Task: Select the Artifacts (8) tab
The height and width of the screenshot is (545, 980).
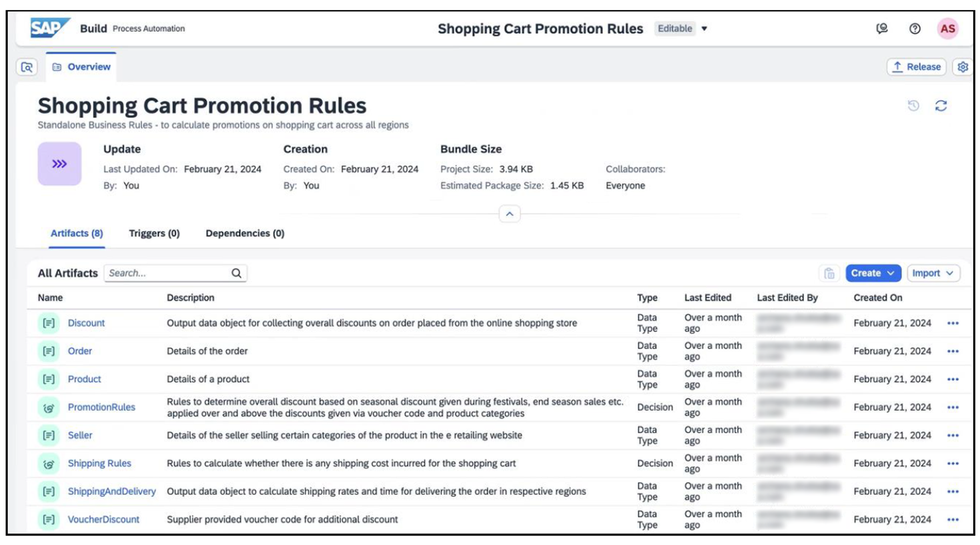Action: tap(77, 233)
